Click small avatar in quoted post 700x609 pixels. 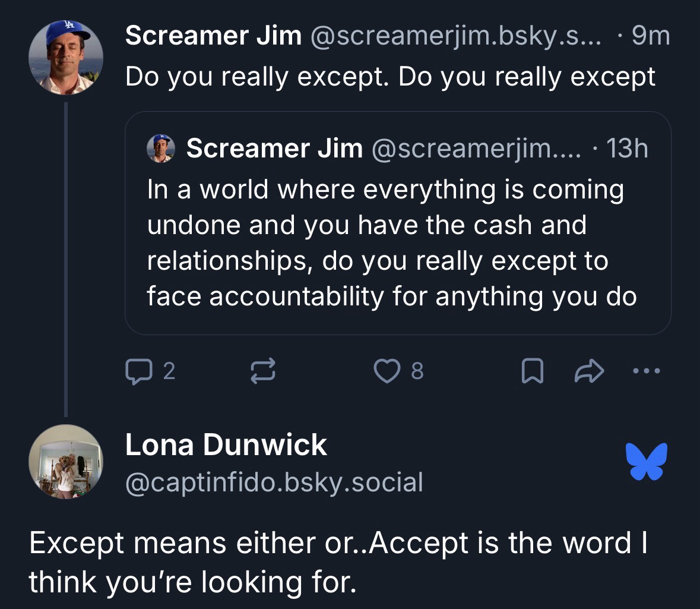point(161,148)
